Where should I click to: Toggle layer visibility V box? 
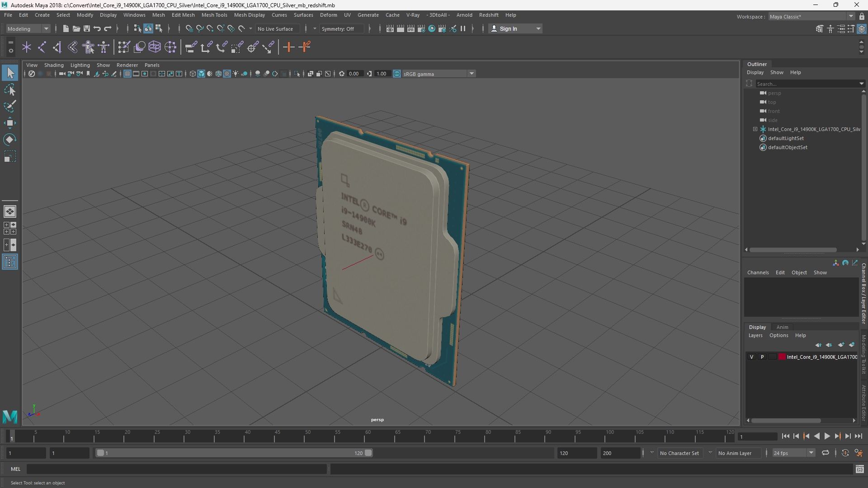pyautogui.click(x=752, y=357)
